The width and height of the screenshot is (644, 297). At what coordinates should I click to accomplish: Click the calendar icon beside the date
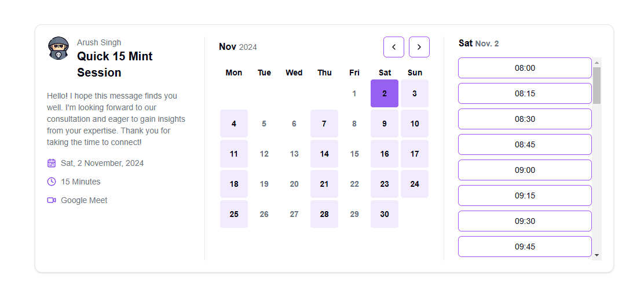coord(52,164)
